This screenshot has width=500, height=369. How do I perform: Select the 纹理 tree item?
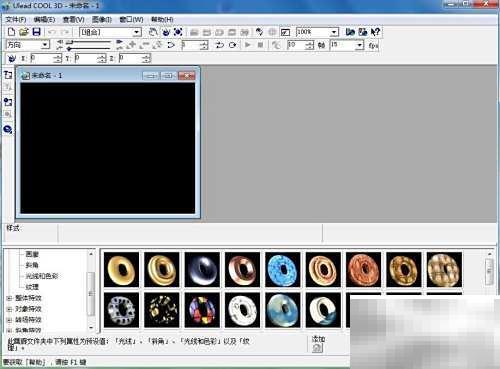click(32, 287)
